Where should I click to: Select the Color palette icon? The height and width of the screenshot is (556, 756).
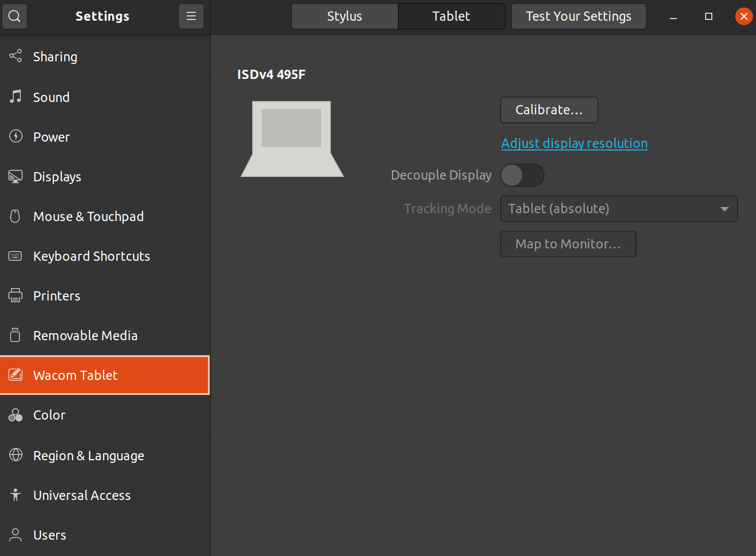point(15,415)
